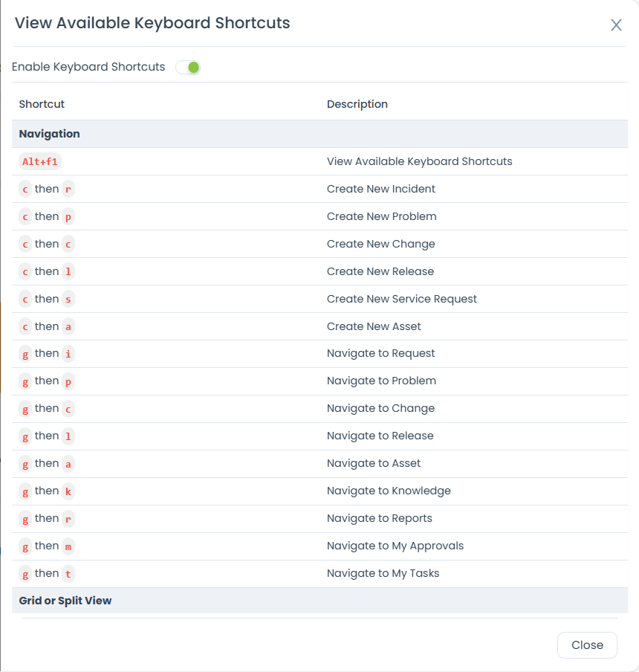Click the 't' key badge for Navigate to My Tasks
This screenshot has width=639, height=672.
pos(67,573)
